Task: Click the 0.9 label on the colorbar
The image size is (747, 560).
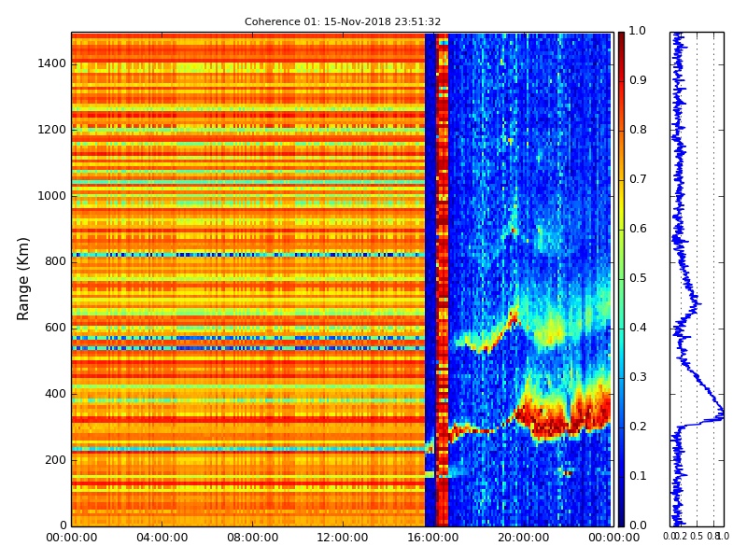Action: click(638, 80)
